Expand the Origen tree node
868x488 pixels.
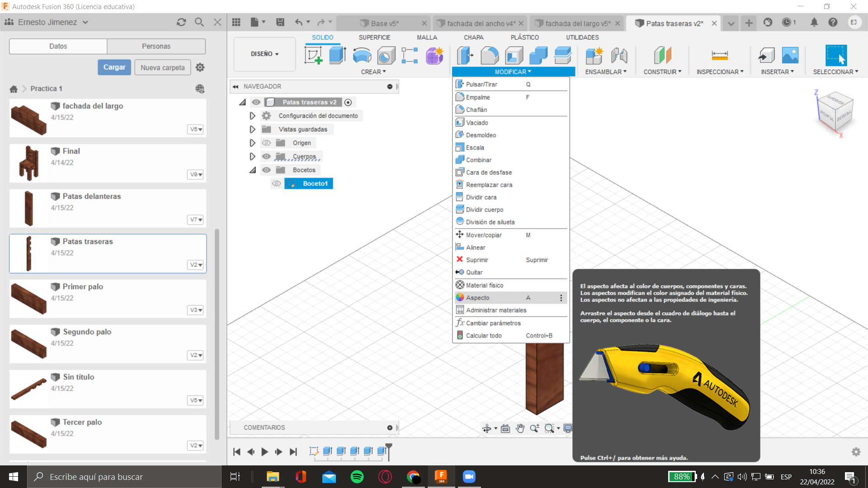click(252, 143)
